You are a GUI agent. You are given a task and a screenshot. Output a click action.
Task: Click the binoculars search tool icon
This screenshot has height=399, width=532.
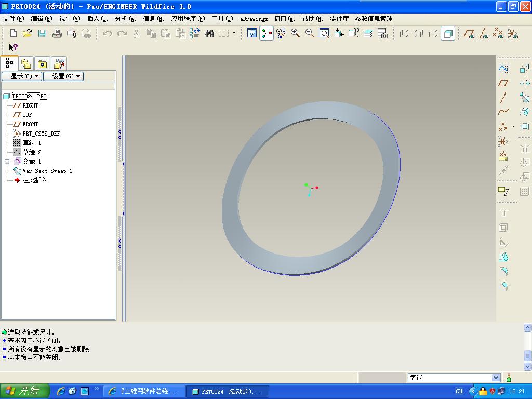209,33
